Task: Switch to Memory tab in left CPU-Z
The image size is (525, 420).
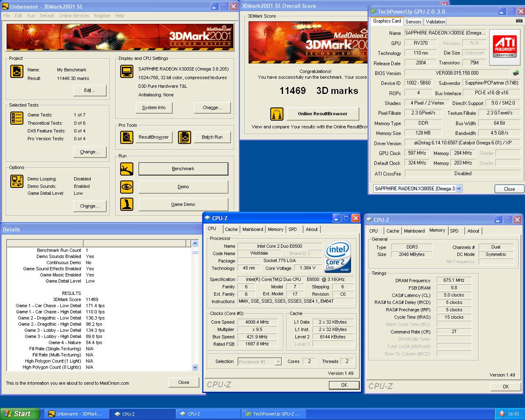Action: [x=275, y=229]
